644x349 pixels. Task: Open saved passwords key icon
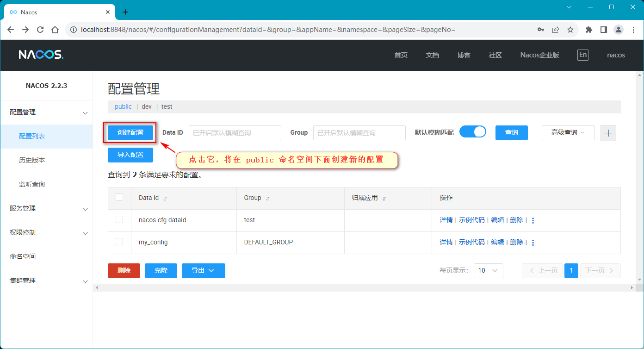[541, 30]
